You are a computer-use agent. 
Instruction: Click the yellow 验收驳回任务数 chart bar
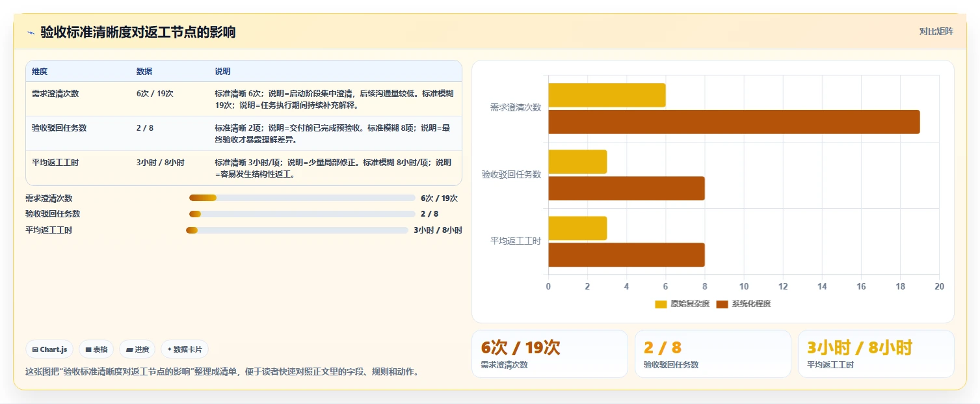[x=577, y=162]
